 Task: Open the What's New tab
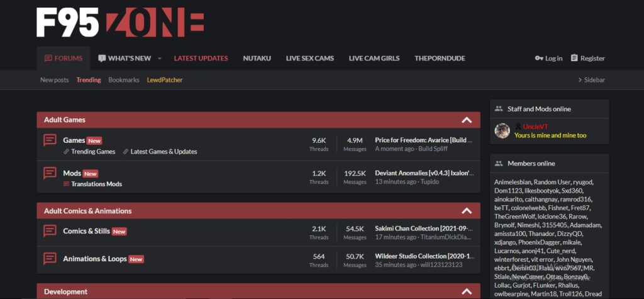pos(125,59)
